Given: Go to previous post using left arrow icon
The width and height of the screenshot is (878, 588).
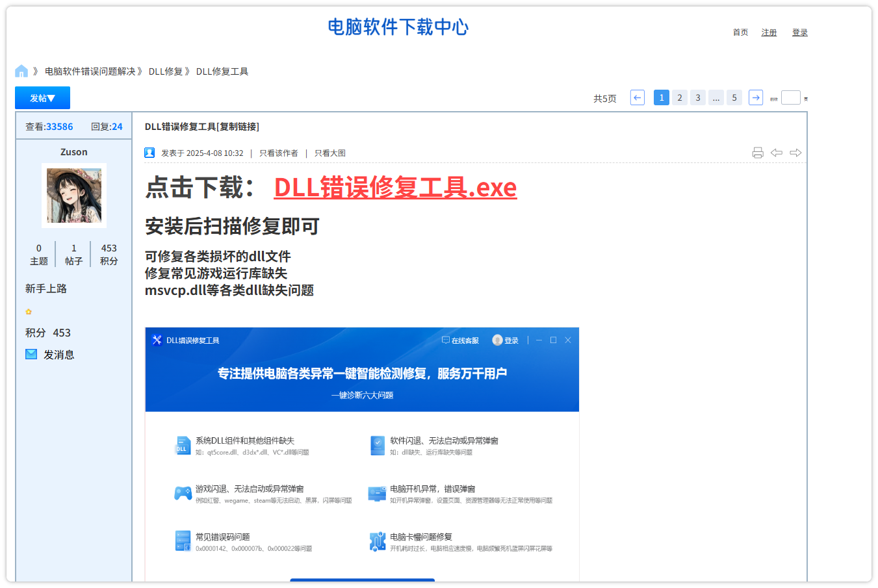Looking at the screenshot, I should click(x=776, y=153).
